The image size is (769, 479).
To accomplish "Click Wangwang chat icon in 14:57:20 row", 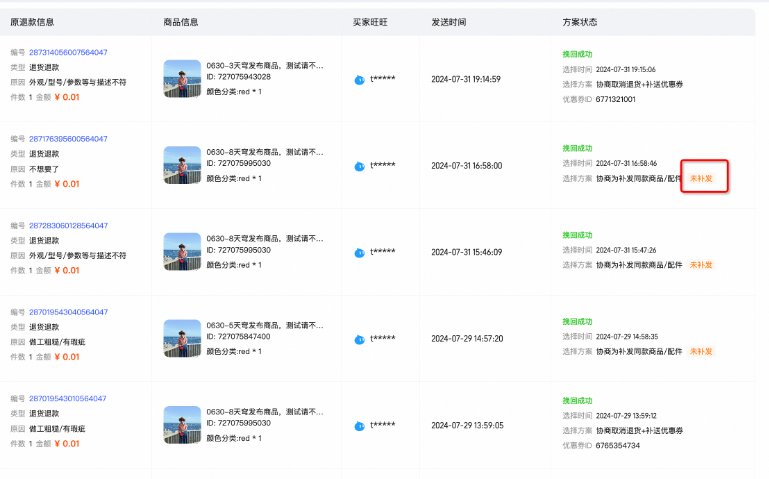I will tap(359, 340).
